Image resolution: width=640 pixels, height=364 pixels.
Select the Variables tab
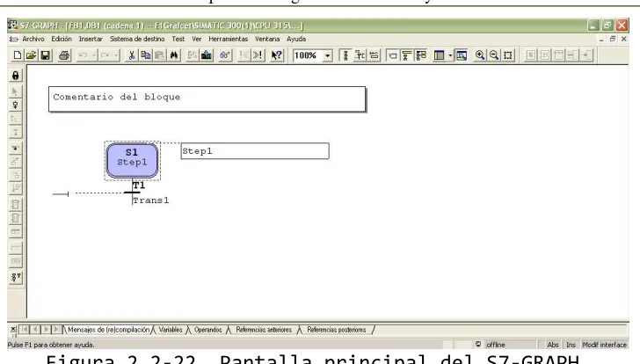(x=171, y=330)
